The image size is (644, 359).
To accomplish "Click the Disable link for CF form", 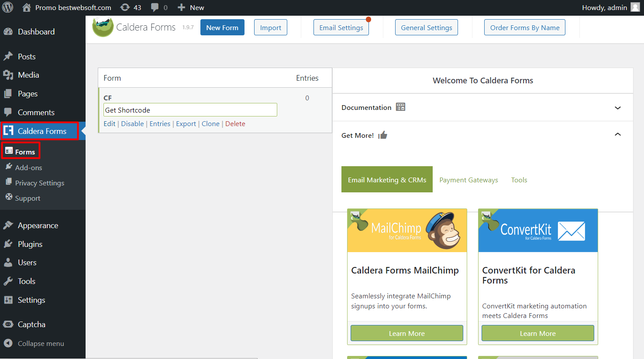I will 132,123.
